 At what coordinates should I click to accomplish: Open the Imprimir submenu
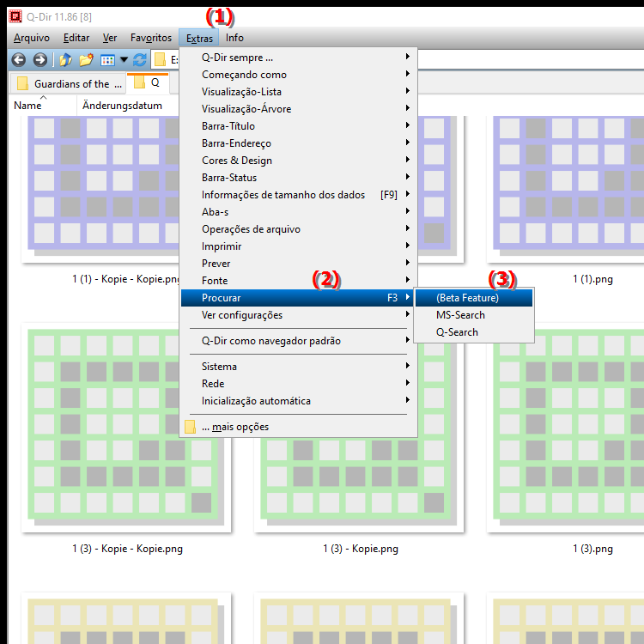pyautogui.click(x=299, y=246)
